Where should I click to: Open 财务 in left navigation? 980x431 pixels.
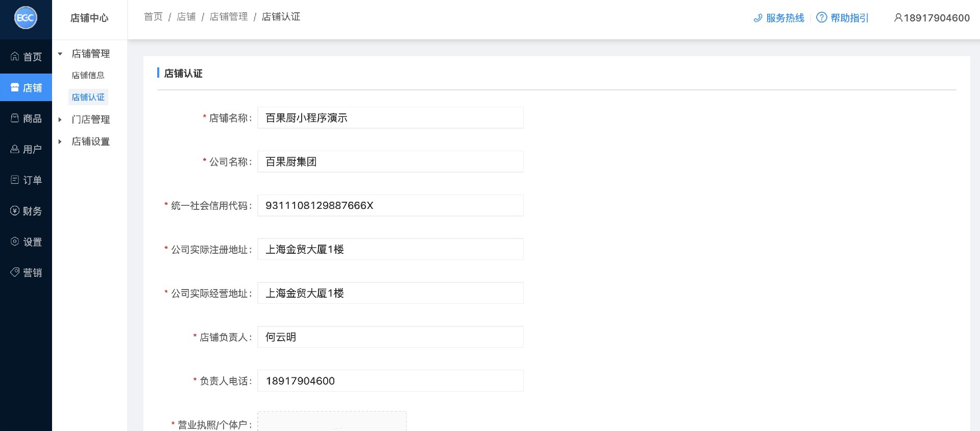click(x=26, y=211)
